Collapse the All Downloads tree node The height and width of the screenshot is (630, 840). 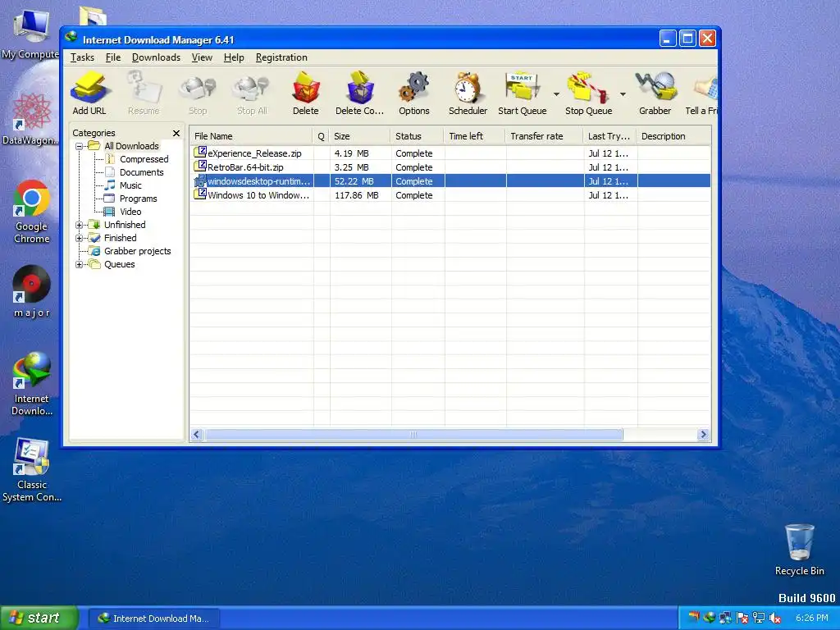click(x=80, y=146)
